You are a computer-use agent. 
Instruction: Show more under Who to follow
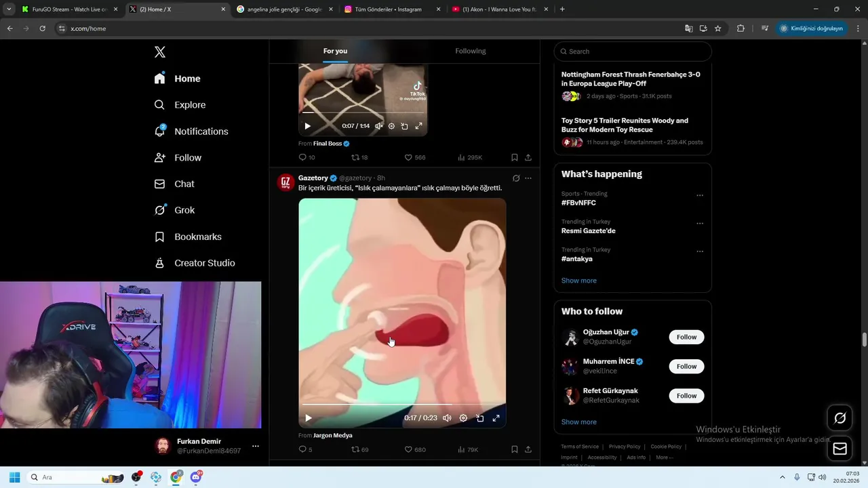pos(579,422)
